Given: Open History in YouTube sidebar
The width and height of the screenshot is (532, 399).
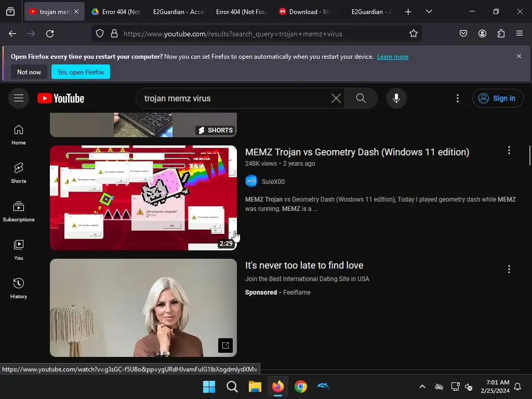Looking at the screenshot, I should click(19, 288).
